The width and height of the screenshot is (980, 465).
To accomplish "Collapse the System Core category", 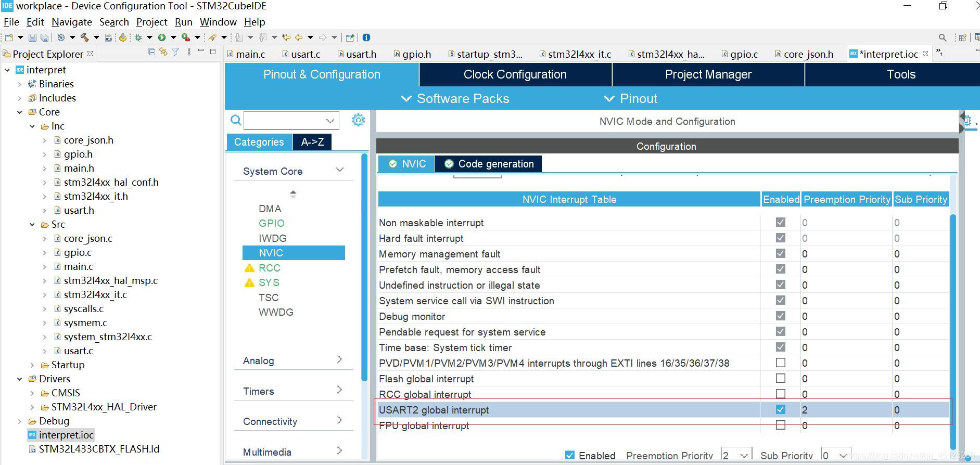I will pyautogui.click(x=340, y=170).
